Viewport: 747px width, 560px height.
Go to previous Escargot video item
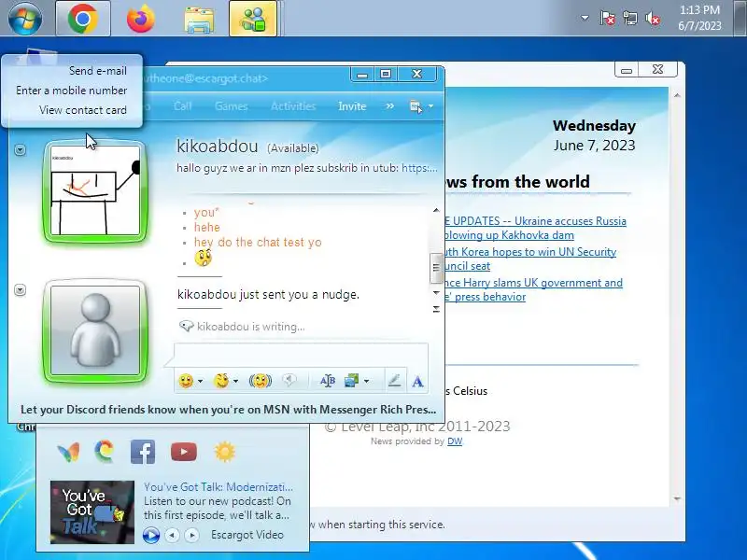[x=172, y=535]
